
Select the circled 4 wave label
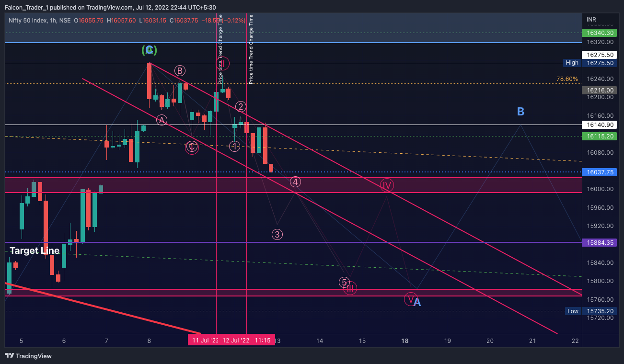296,182
